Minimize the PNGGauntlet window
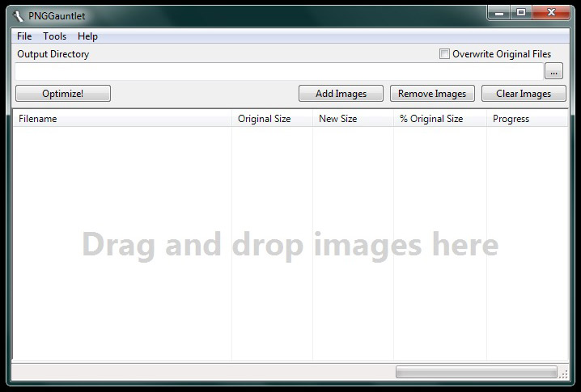 pos(499,13)
